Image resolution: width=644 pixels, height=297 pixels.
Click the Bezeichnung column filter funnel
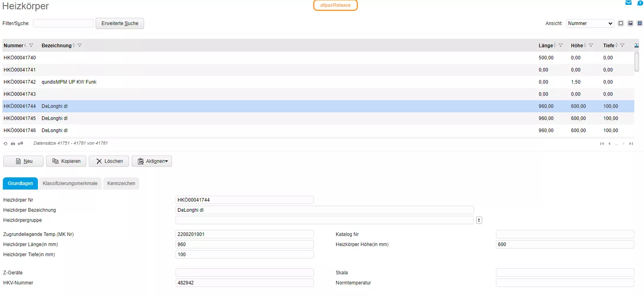click(79, 46)
